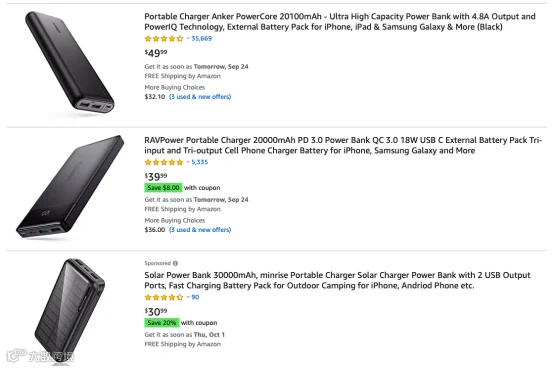Expand Solar Power Bank rating chevron
The width and height of the screenshot is (553, 368).
(188, 297)
